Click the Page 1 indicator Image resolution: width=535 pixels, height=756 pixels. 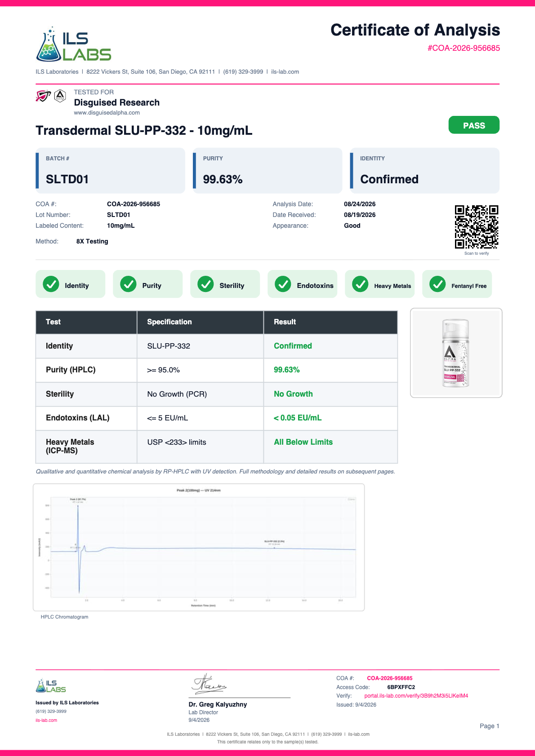click(490, 726)
